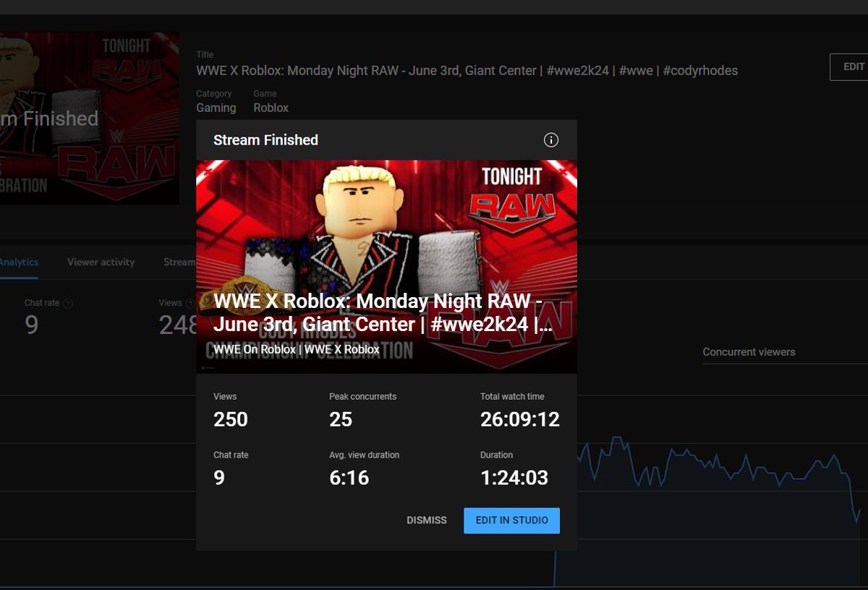868x590 pixels.
Task: Click the Roblox game value
Action: click(x=271, y=108)
